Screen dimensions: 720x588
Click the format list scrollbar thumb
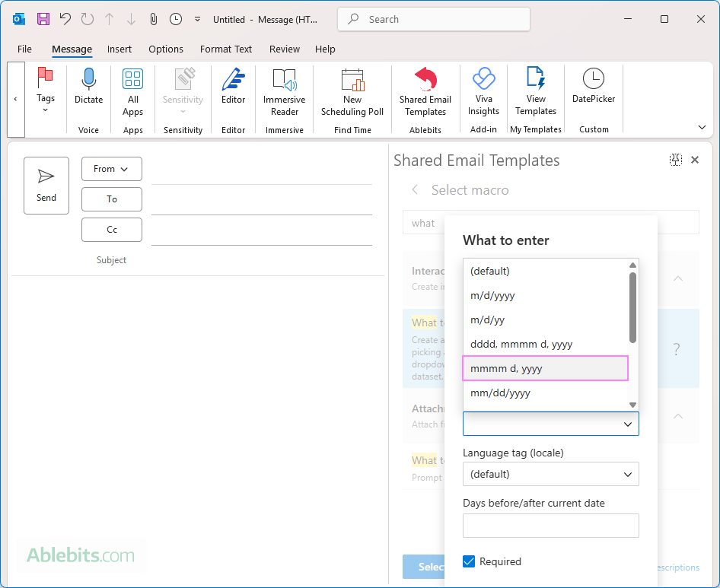(632, 307)
